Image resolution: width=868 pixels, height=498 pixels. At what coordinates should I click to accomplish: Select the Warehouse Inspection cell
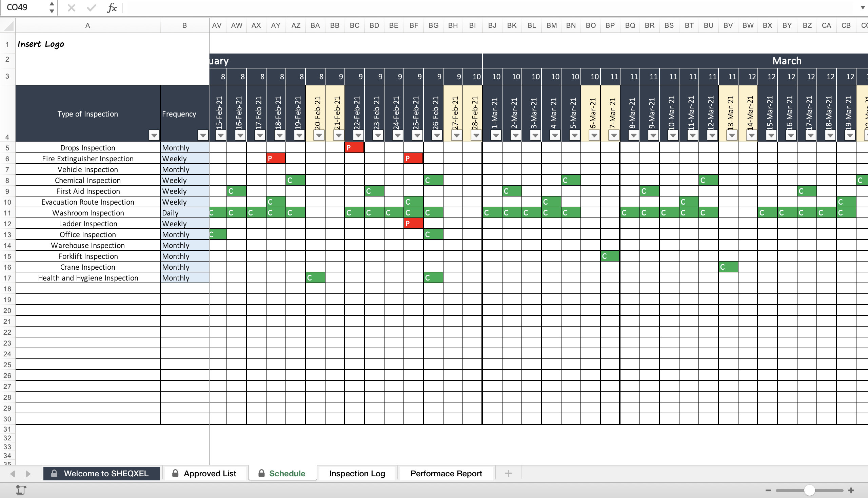[87, 245]
